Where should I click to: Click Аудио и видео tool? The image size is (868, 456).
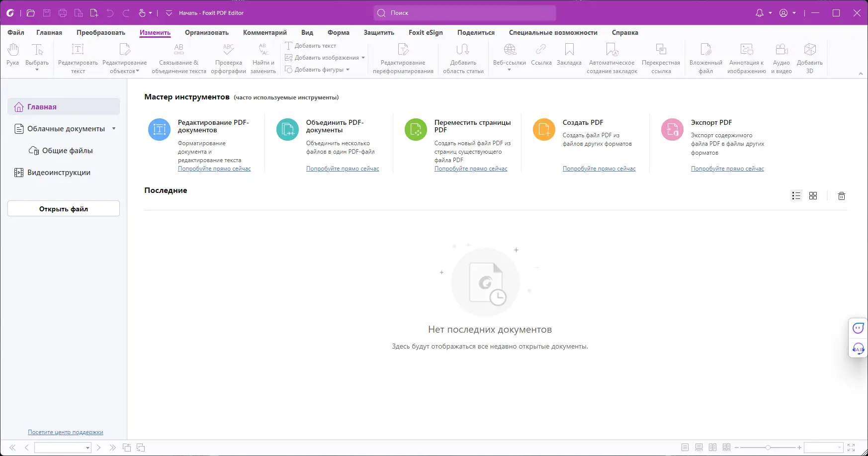click(x=781, y=58)
